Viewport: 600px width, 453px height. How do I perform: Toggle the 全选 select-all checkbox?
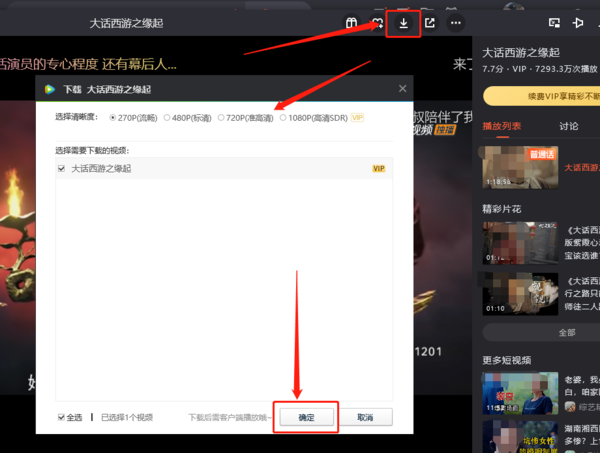point(61,417)
